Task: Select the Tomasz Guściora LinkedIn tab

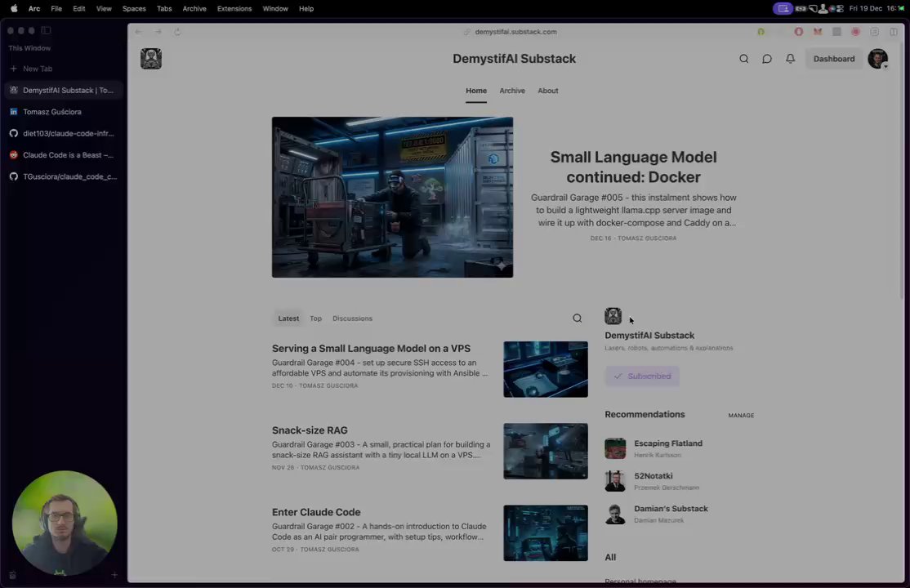Action: 63,111
